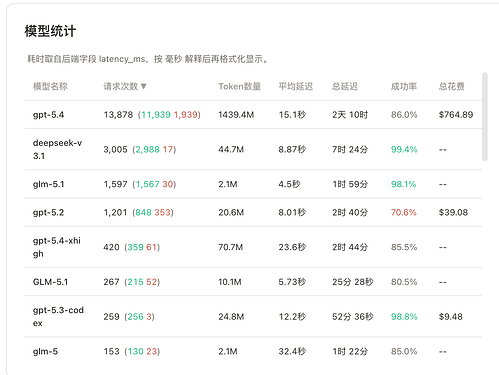Click the 85.5% success rate
499x375 pixels.
point(404,247)
